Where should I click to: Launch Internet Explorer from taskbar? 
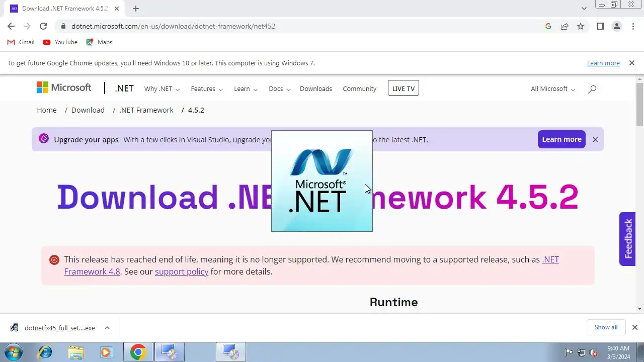click(x=45, y=352)
